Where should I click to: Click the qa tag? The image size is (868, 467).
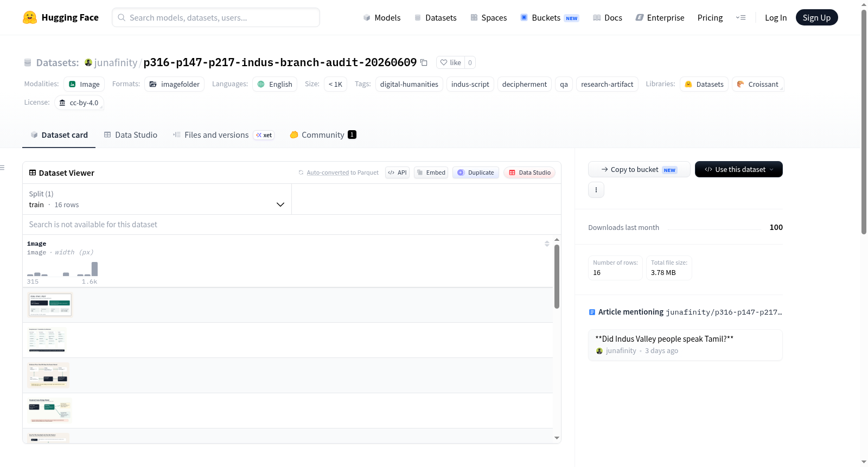pos(564,84)
